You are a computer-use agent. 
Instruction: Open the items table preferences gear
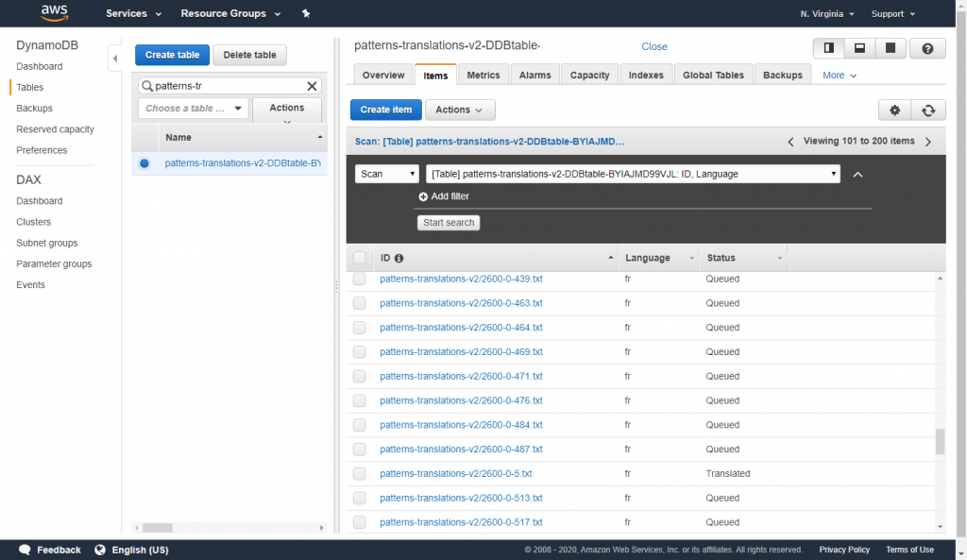click(x=894, y=110)
